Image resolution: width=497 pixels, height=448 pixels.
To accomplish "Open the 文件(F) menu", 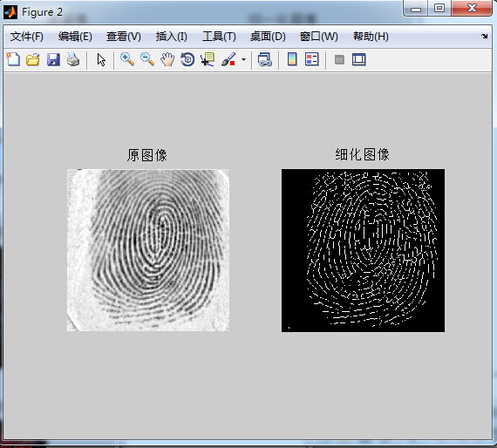I will pyautogui.click(x=27, y=37).
